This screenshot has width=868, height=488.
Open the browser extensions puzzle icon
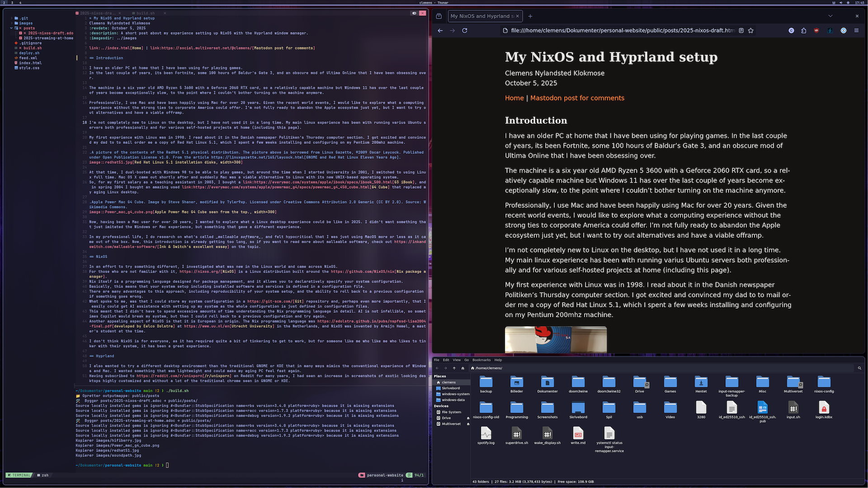pos(803,31)
